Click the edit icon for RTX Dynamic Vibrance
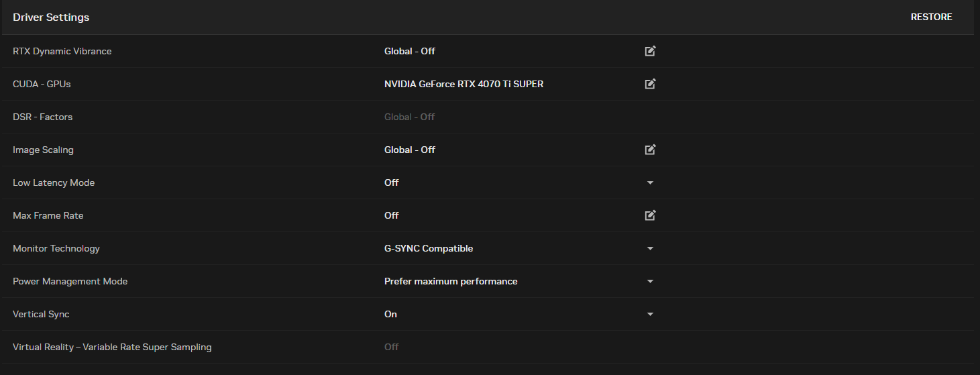 pyautogui.click(x=650, y=51)
